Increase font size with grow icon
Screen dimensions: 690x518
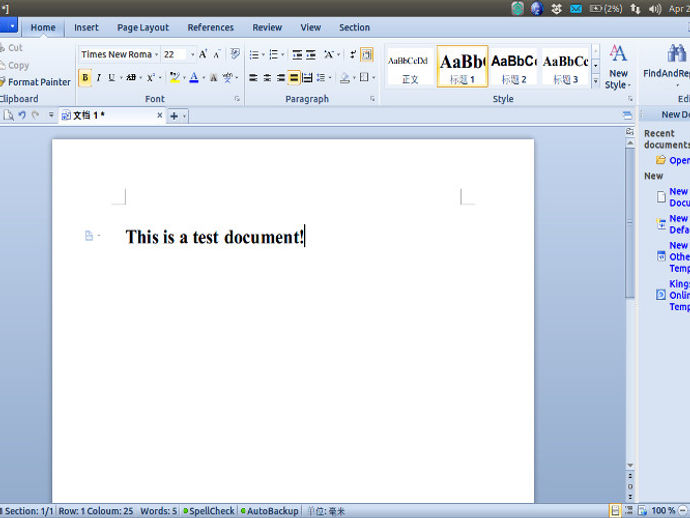[x=203, y=54]
